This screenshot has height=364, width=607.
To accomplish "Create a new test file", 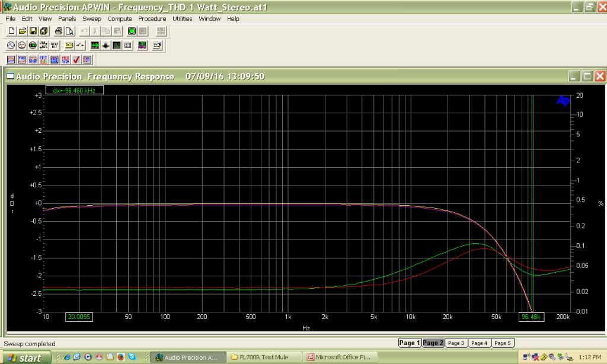I will 12,31.
